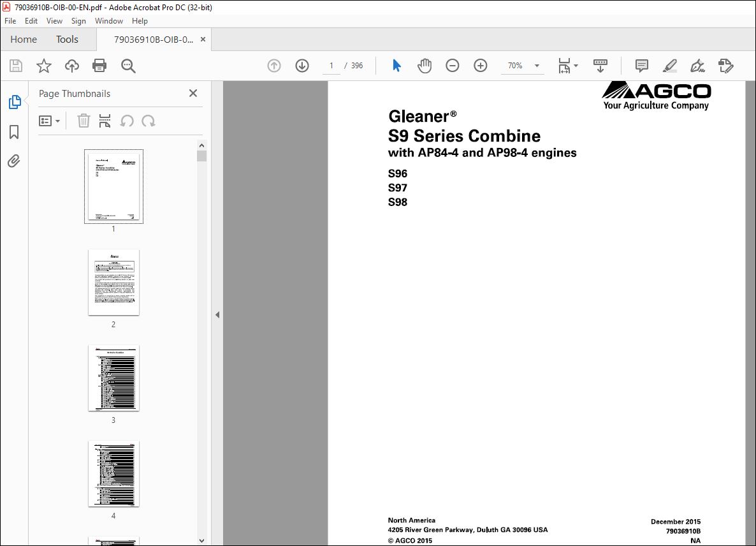This screenshot has height=546, width=756.
Task: Print the document
Action: point(99,66)
